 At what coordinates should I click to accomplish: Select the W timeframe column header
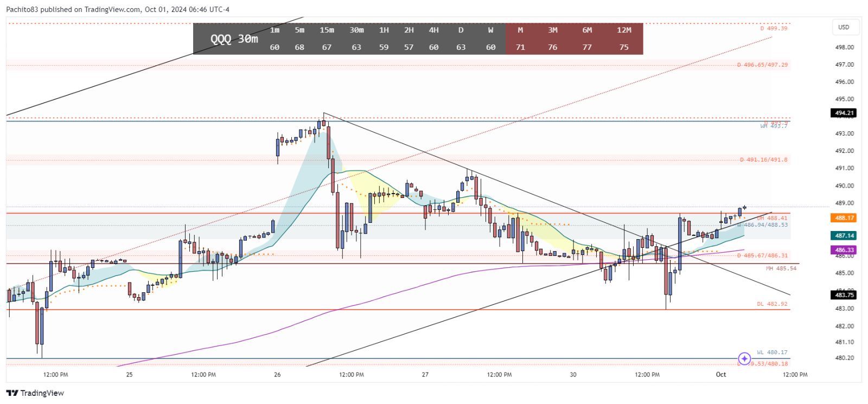point(490,30)
